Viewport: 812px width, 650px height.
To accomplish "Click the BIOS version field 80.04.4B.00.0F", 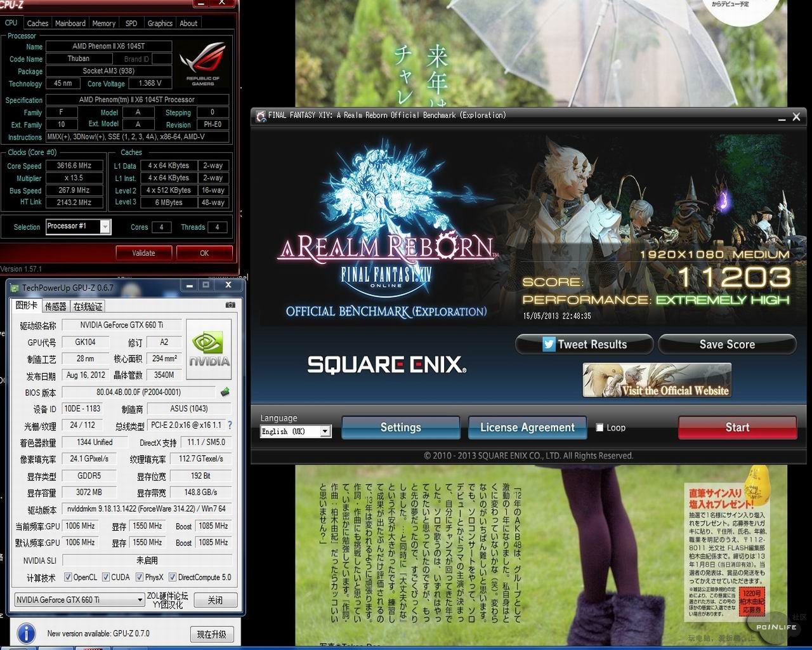I will tap(138, 392).
